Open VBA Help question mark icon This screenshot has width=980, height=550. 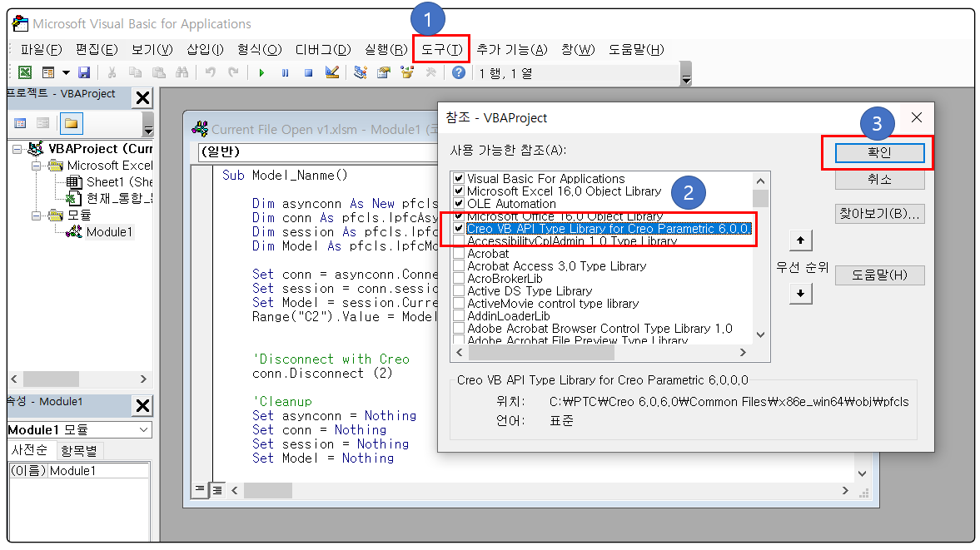tap(459, 73)
